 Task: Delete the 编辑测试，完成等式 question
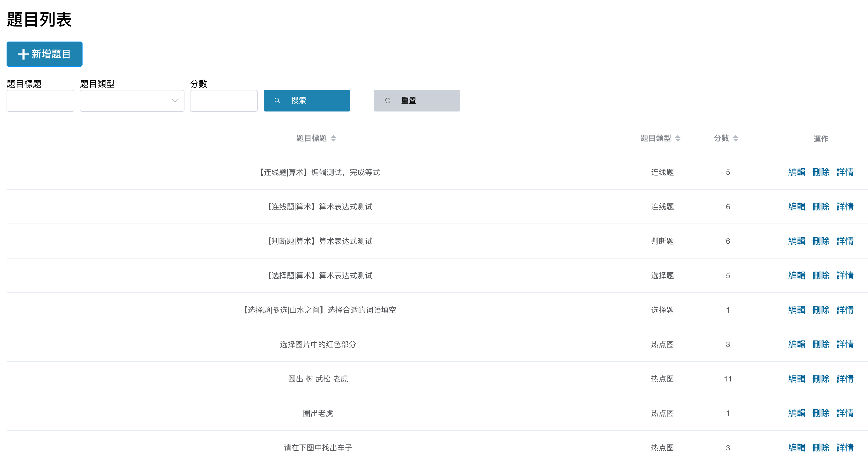tap(821, 172)
